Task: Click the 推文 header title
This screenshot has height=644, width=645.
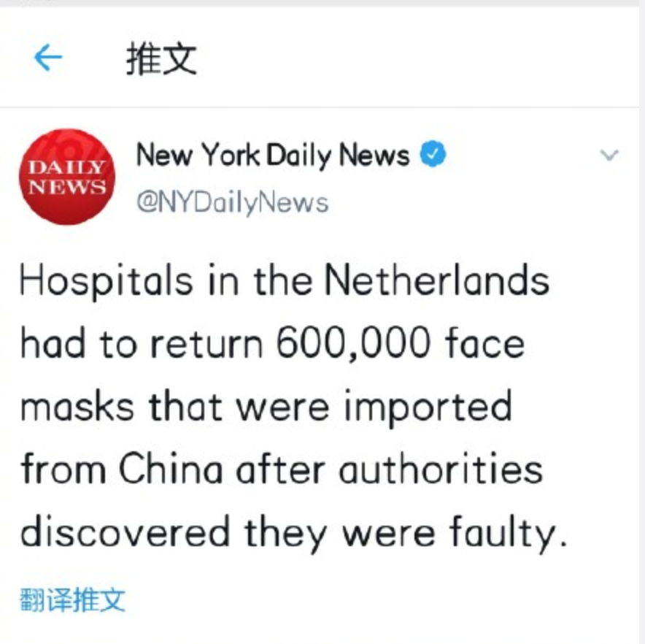Action: pyautogui.click(x=162, y=59)
